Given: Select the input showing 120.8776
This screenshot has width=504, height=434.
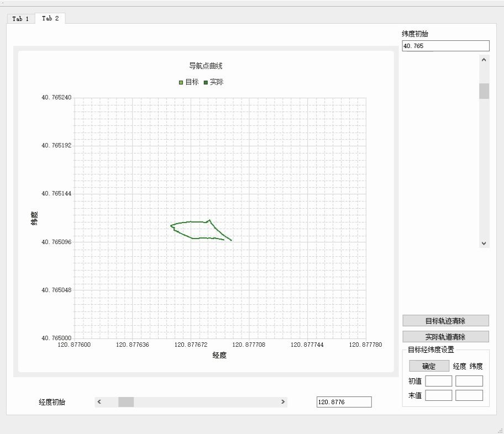Looking at the screenshot, I should pos(343,402).
